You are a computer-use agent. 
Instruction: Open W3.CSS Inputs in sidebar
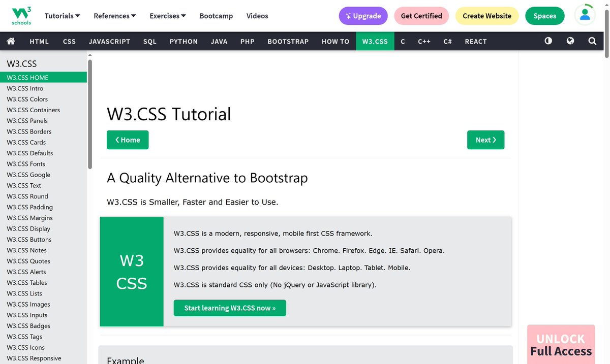click(x=43, y=315)
